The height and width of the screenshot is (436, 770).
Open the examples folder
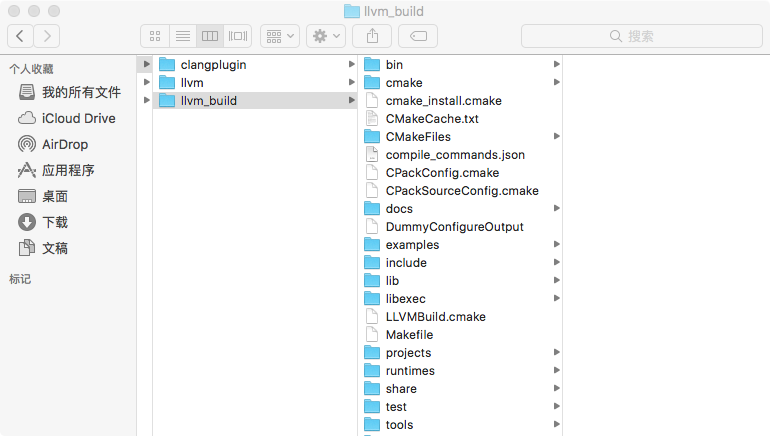pyautogui.click(x=460, y=245)
